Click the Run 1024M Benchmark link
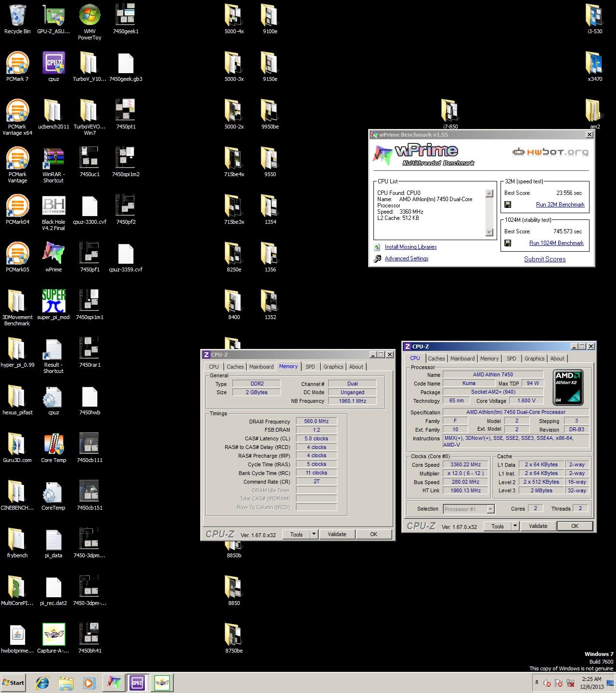The height and width of the screenshot is (693, 616). 556,243
